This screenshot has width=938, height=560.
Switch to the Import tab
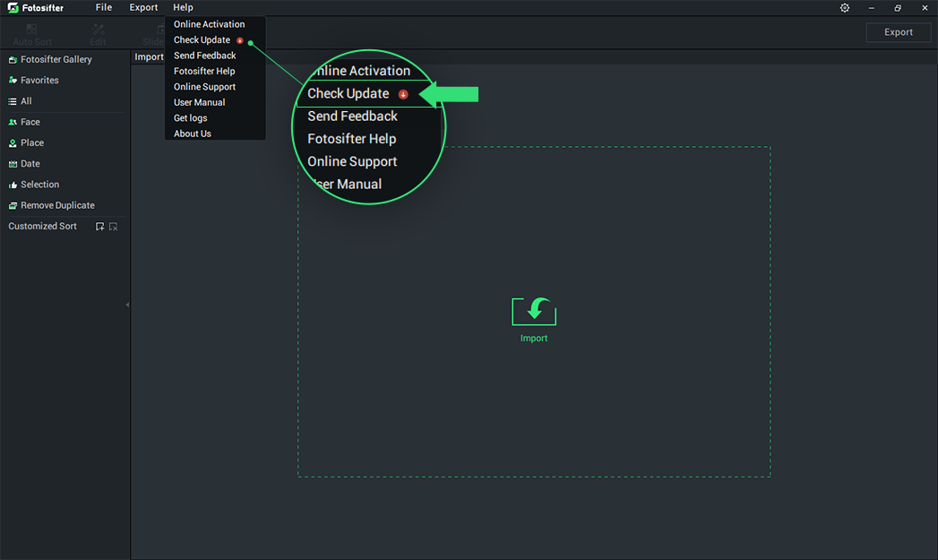[x=149, y=56]
